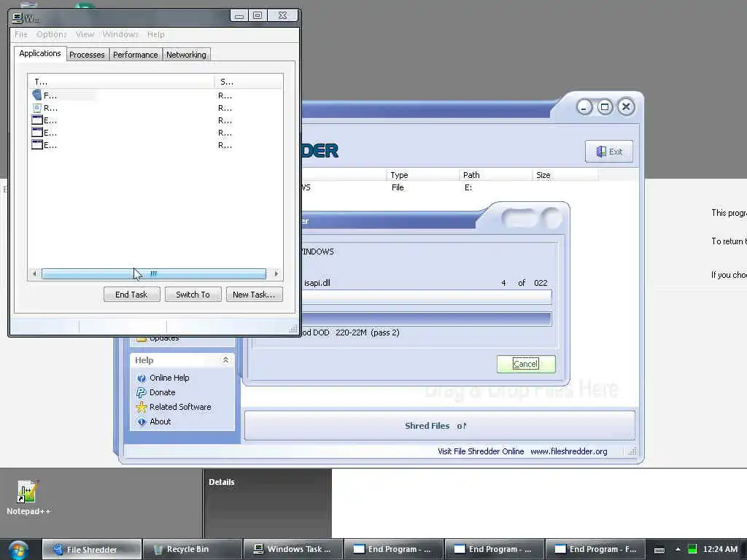
Task: Click the Related Software star icon
Action: (x=142, y=407)
